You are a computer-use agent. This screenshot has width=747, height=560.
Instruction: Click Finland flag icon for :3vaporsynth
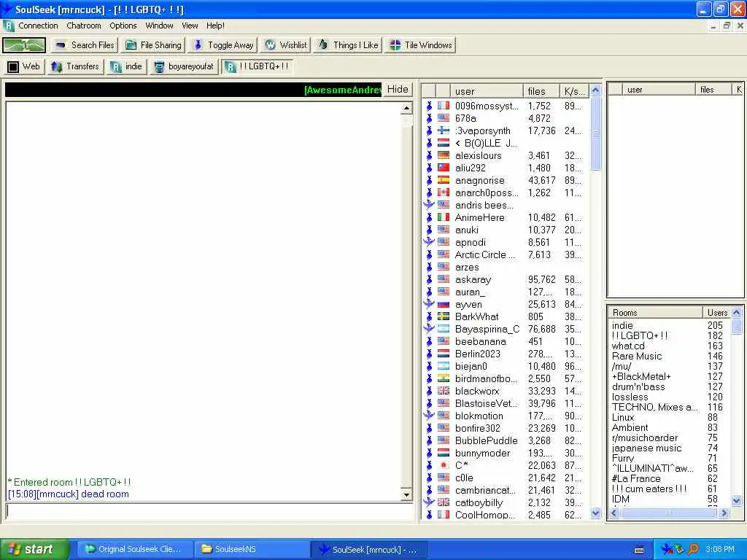tap(444, 131)
